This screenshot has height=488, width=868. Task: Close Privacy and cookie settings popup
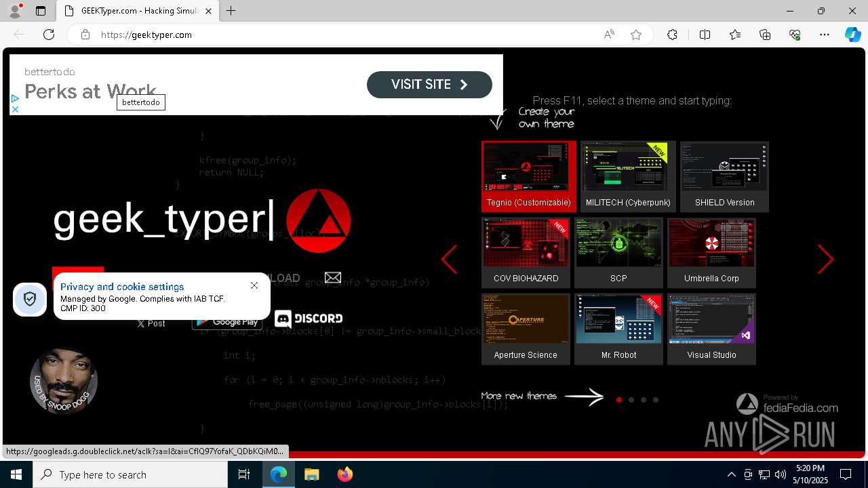[x=254, y=285]
